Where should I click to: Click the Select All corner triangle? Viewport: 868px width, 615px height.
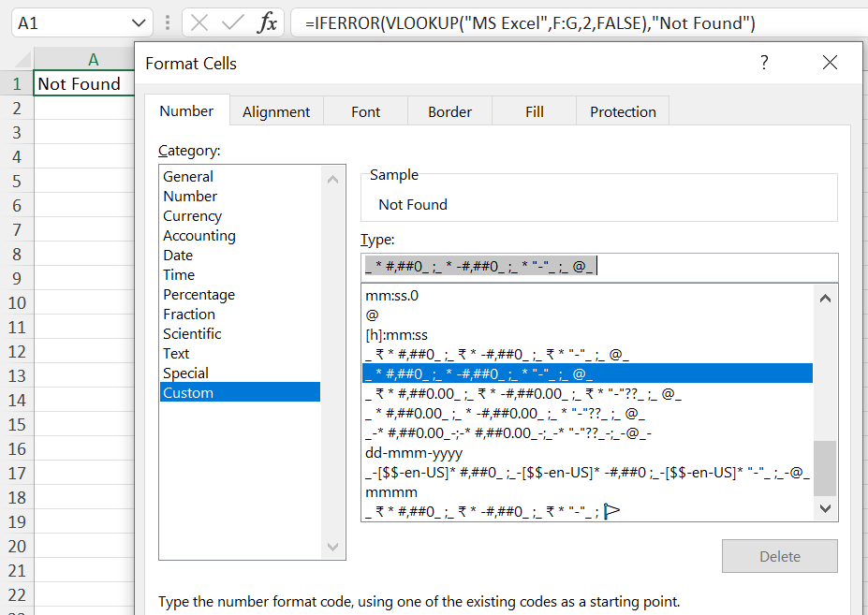pos(22,59)
